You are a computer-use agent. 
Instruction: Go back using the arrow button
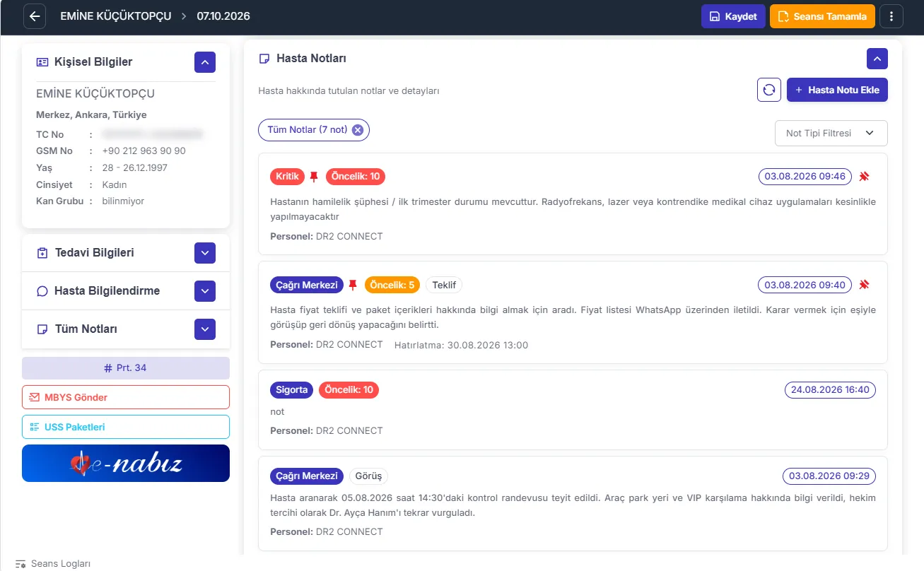point(35,16)
